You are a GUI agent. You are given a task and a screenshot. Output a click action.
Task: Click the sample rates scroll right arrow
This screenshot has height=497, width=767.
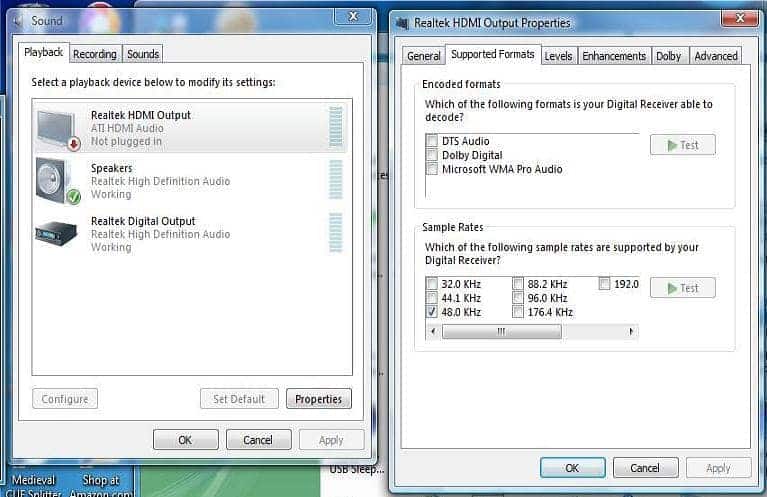point(631,332)
